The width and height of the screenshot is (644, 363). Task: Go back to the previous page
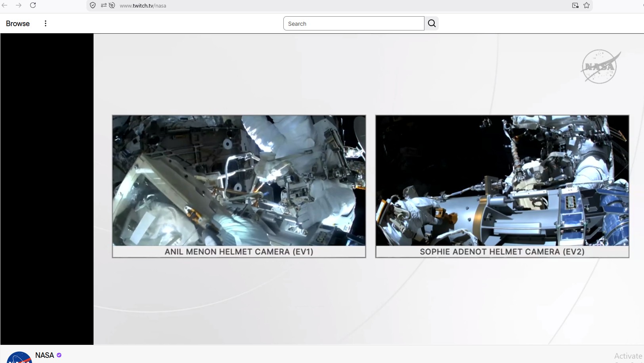pyautogui.click(x=5, y=5)
